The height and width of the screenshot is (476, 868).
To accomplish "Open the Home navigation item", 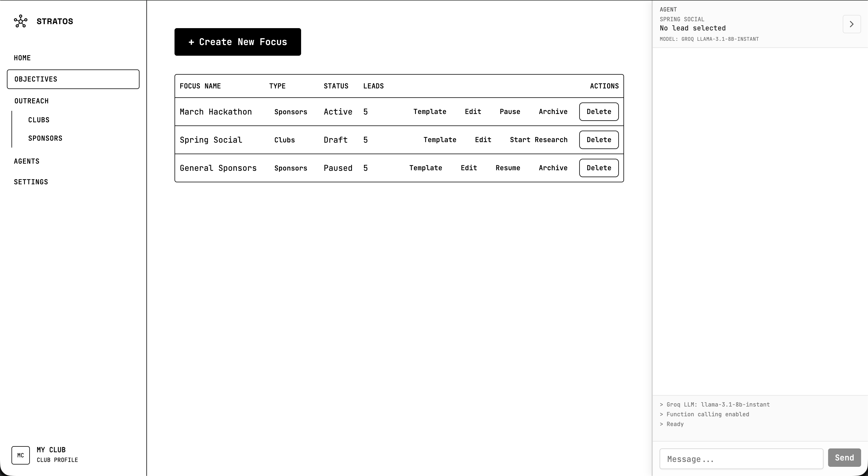I will click(x=22, y=58).
